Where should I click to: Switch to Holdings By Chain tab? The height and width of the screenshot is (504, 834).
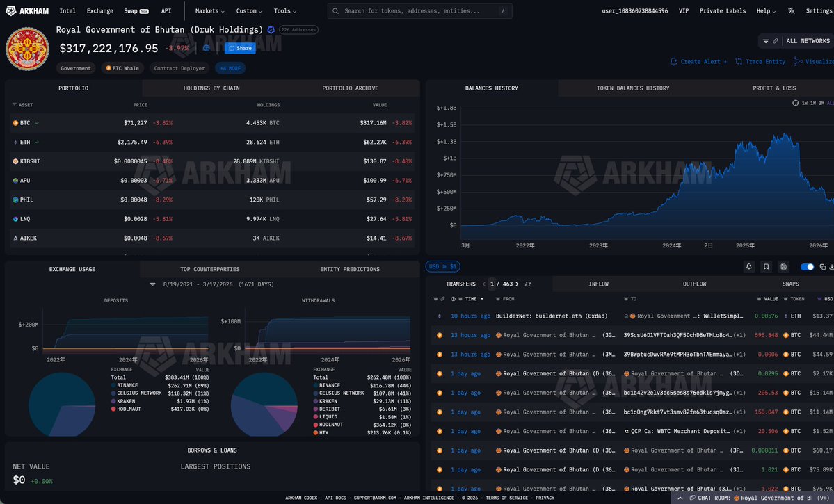coord(211,88)
